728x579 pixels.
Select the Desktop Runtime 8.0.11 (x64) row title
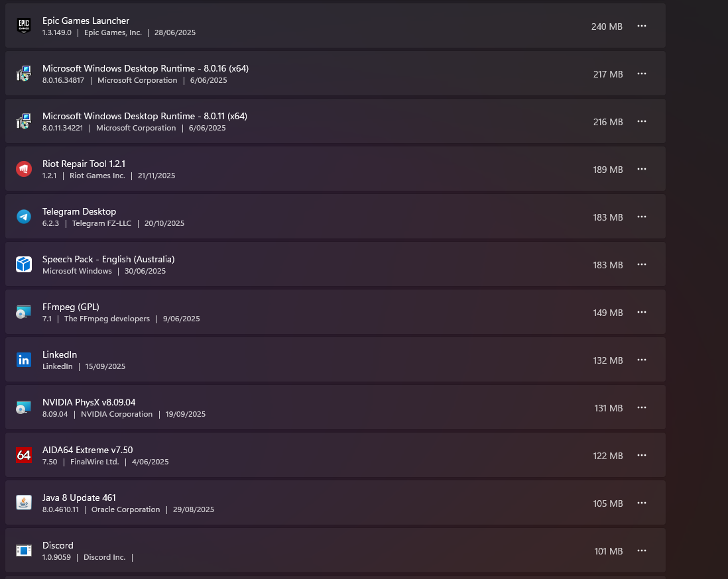pyautogui.click(x=145, y=116)
